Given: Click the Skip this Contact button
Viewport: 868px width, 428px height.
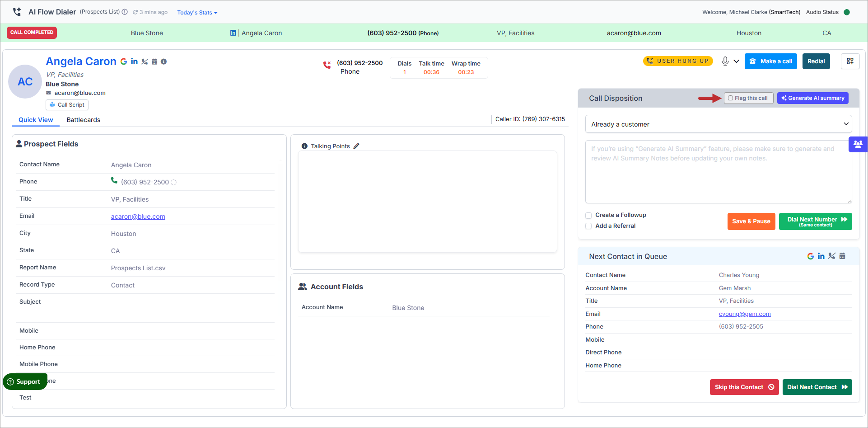Looking at the screenshot, I should click(744, 387).
